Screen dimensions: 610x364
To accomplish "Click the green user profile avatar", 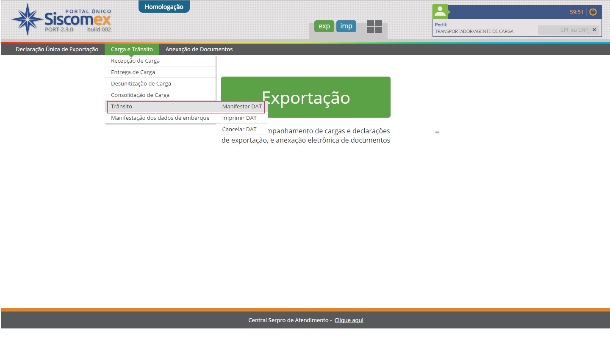I will 440,11.
